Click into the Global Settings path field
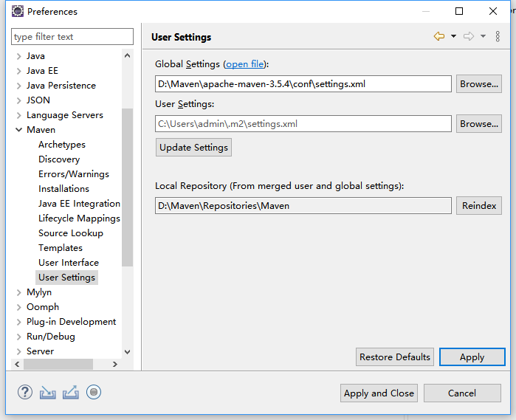The width and height of the screenshot is (516, 420). point(303,84)
